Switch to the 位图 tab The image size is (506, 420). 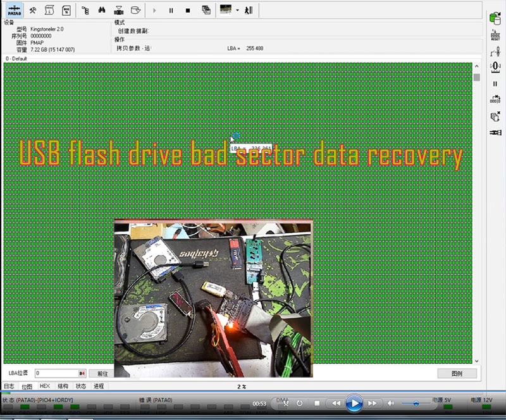point(27,386)
